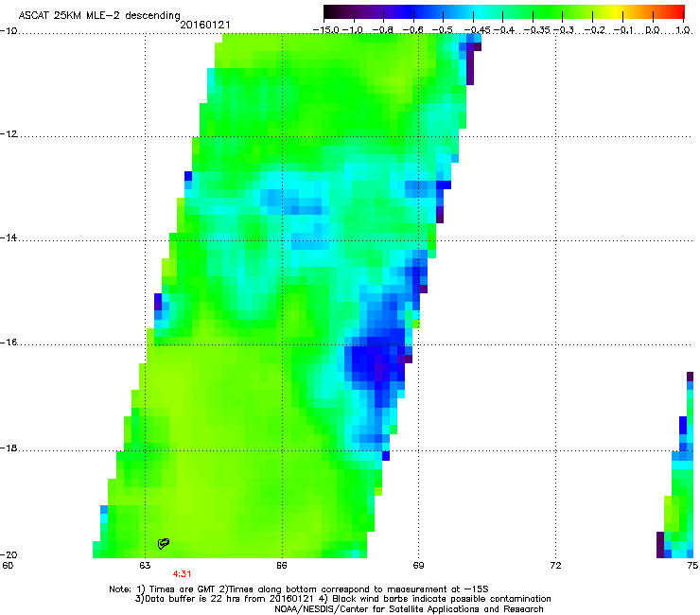Click the colorbar label 0.0
The height and width of the screenshot is (615, 700).
tap(653, 30)
